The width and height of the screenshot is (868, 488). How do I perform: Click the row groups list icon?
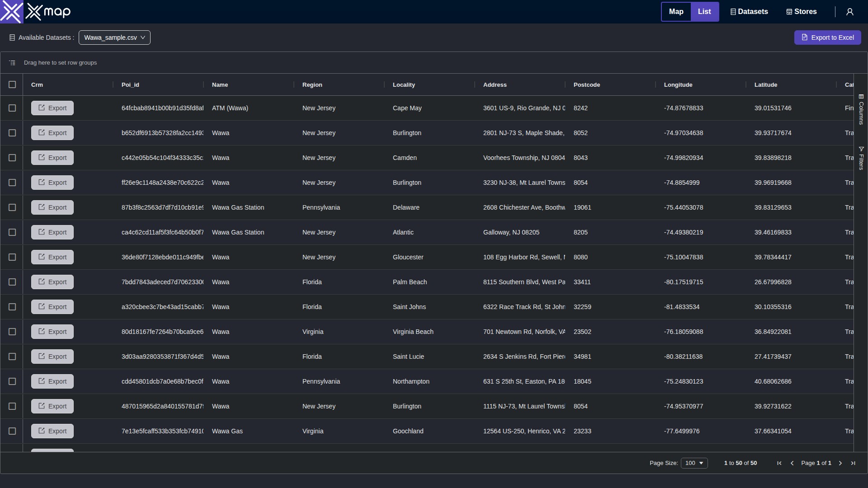coord(12,63)
